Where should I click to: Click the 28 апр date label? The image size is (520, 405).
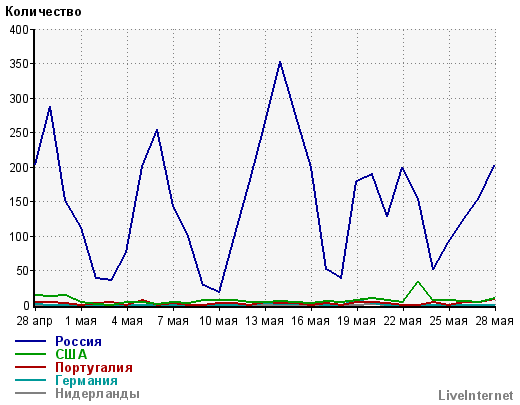(35, 321)
